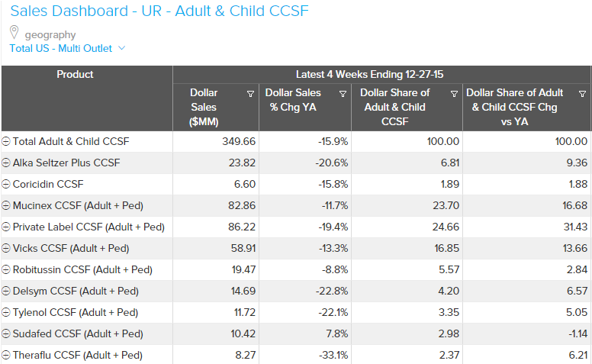592x364 pixels.
Task: Click the Tylenol CCSF product name
Action: point(76,312)
